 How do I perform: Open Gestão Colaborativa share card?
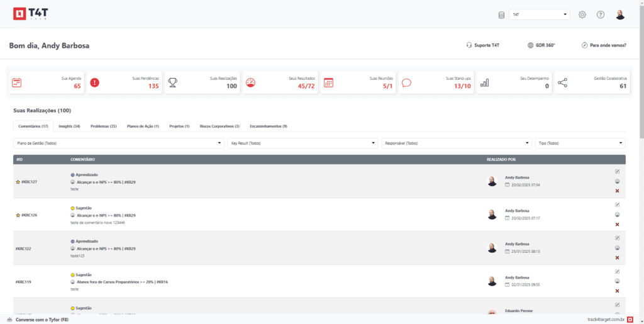click(x=592, y=82)
